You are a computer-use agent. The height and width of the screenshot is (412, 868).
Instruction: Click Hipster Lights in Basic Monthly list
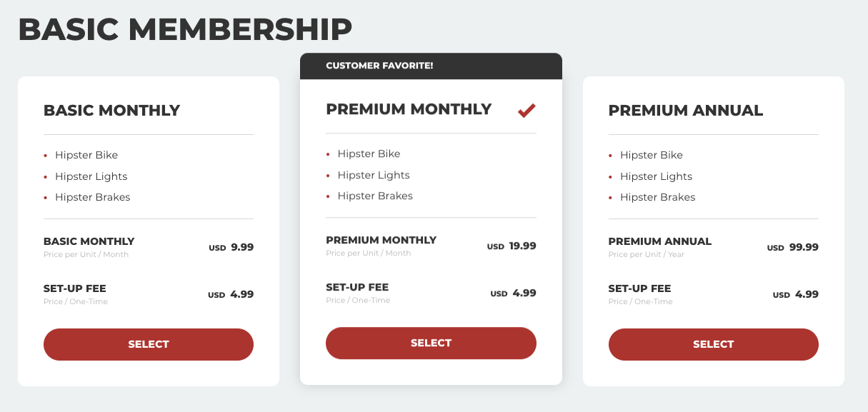(x=91, y=176)
